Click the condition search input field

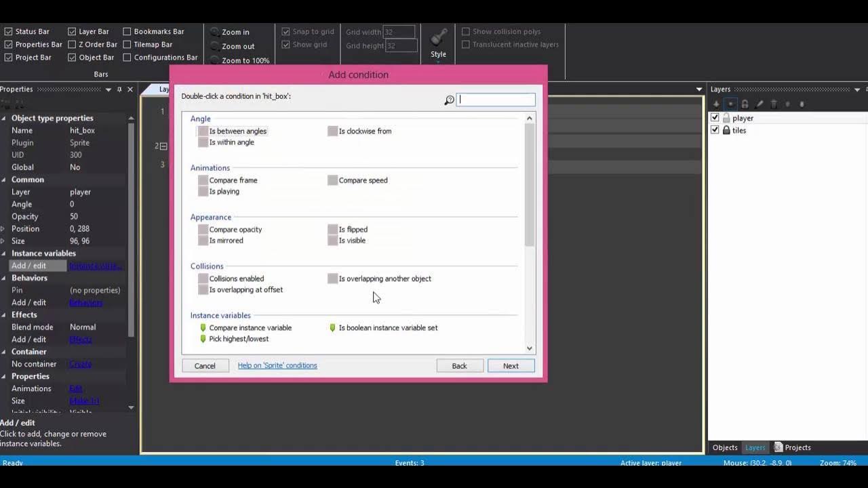point(496,100)
